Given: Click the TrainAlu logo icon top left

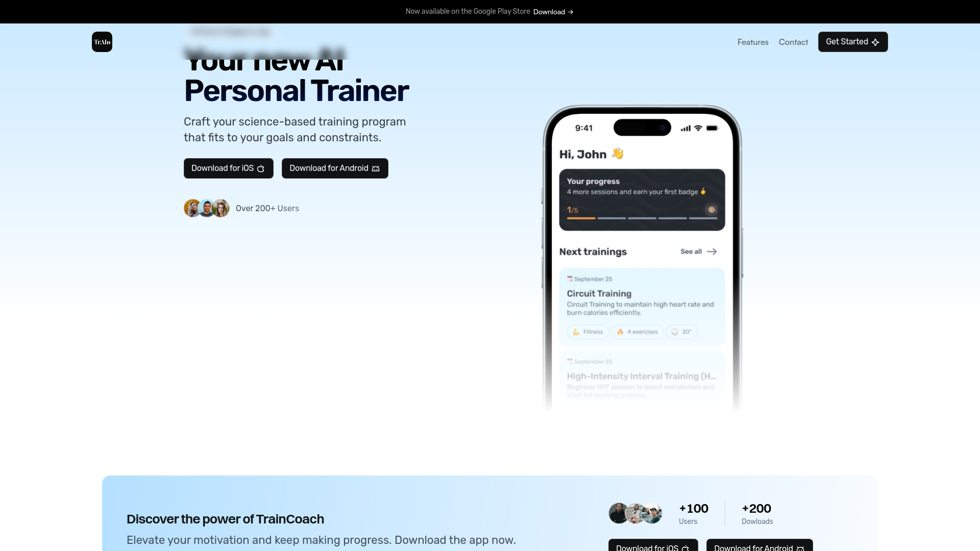Looking at the screenshot, I should point(102,42).
